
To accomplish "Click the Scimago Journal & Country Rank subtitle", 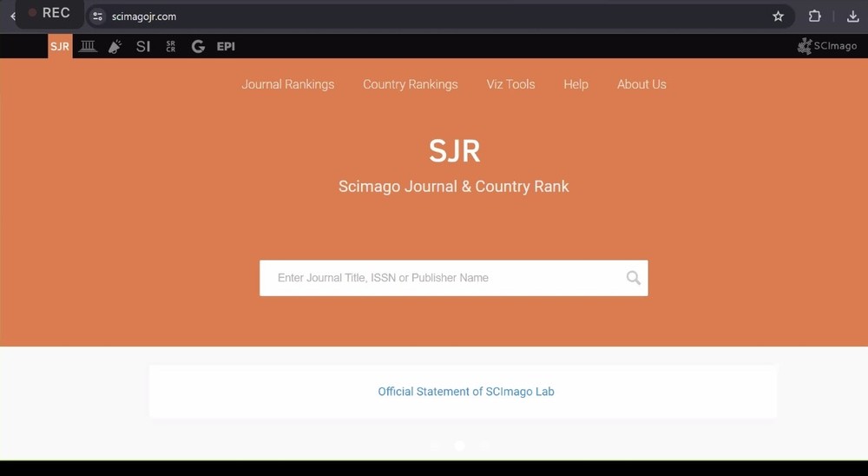I will (453, 186).
